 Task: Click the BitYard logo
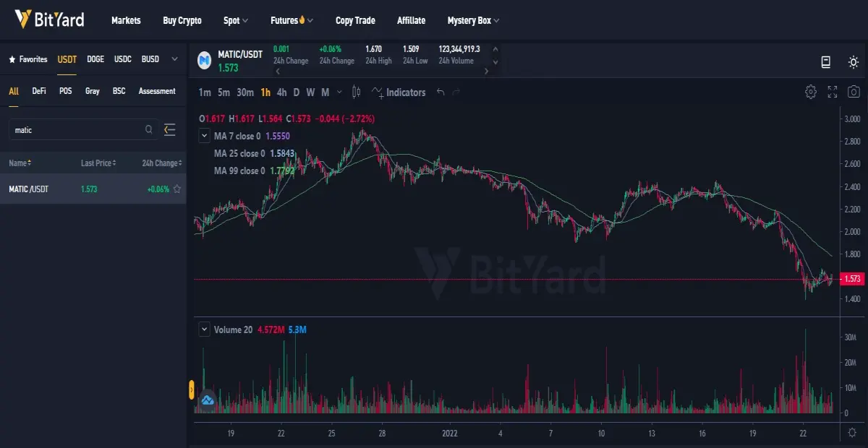pos(49,20)
